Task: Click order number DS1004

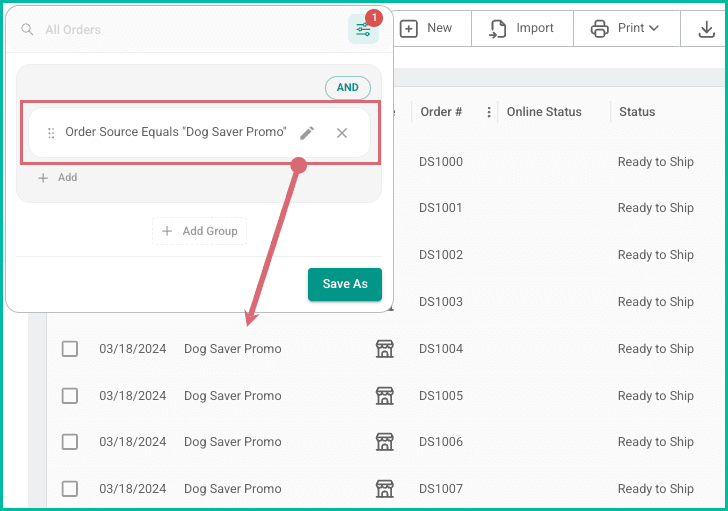Action: pos(441,349)
